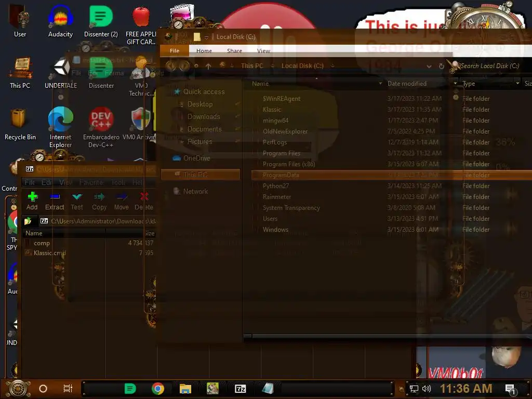Select Pictures in the navigation pane

199,141
